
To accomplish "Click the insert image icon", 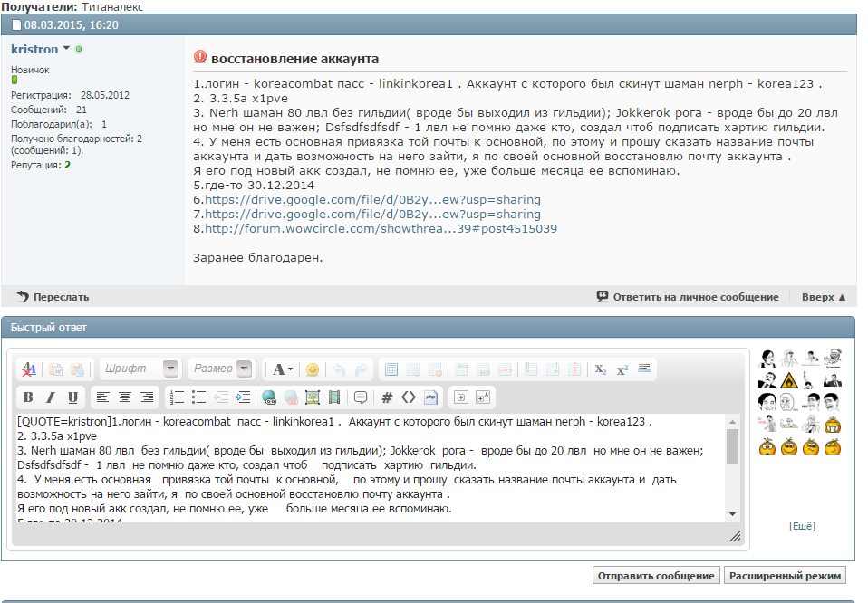I will pos(313,397).
